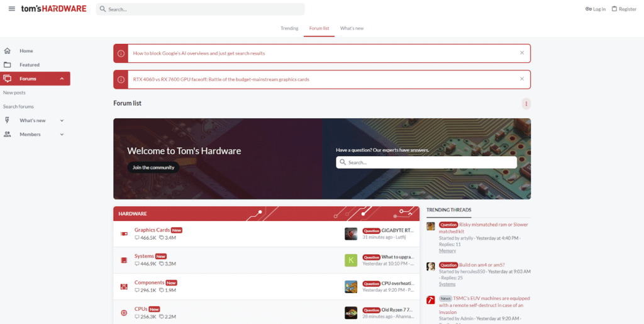The width and height of the screenshot is (644, 324).
Task: Open Featured in sidebar
Action: [30, 65]
